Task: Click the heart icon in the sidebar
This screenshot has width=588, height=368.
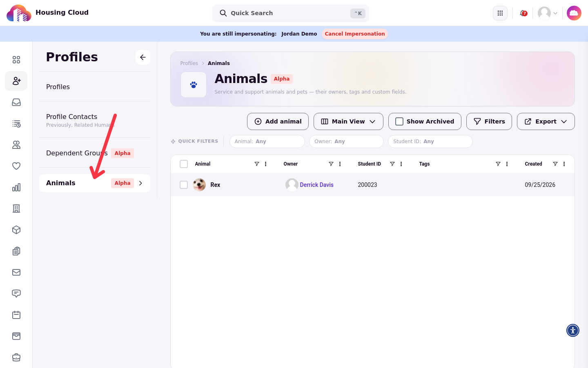Action: (16, 166)
